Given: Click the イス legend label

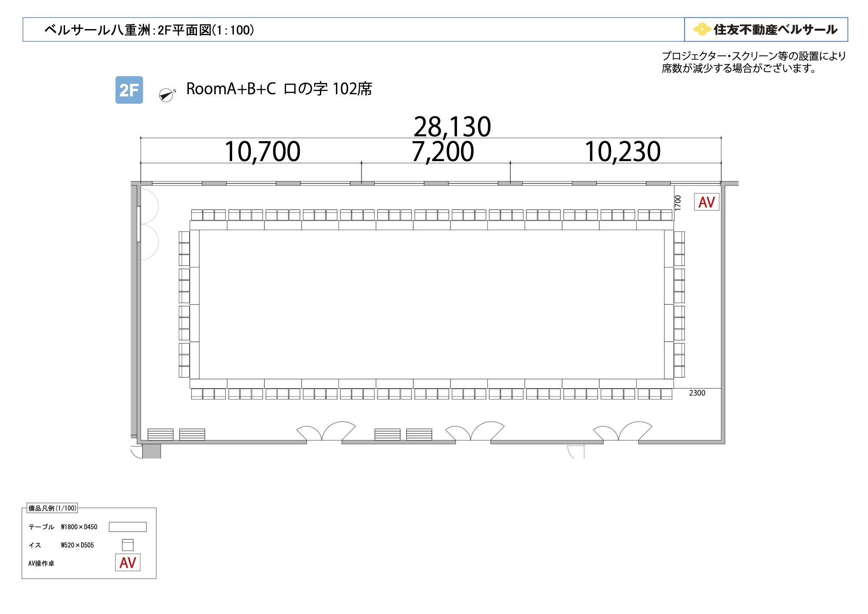Looking at the screenshot, I should [35, 545].
